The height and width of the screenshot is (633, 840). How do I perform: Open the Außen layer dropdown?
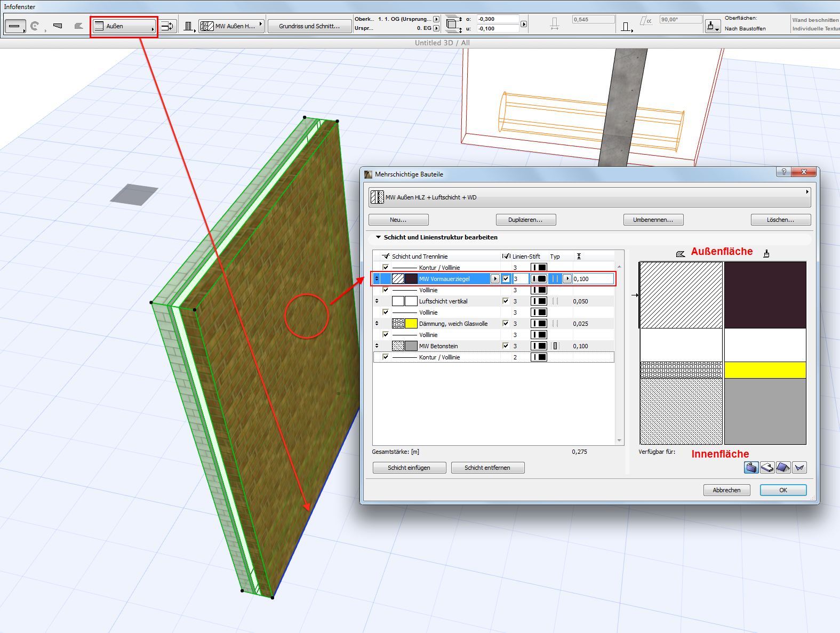click(x=124, y=26)
